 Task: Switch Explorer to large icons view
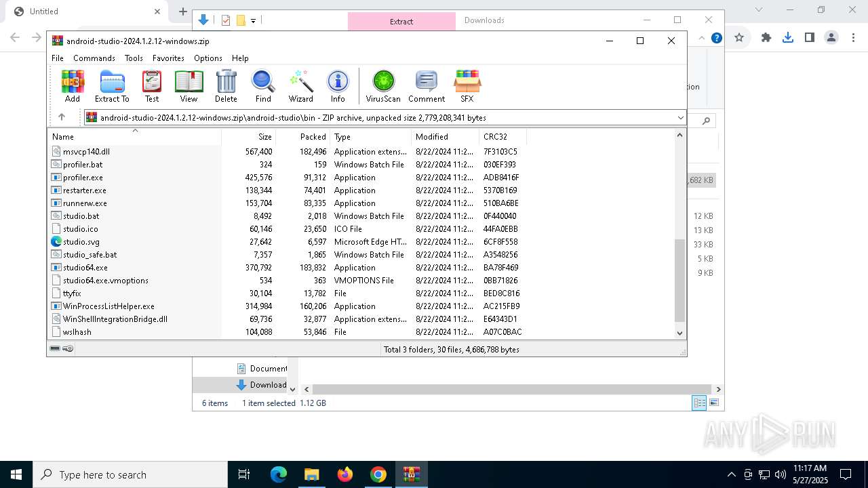(713, 403)
